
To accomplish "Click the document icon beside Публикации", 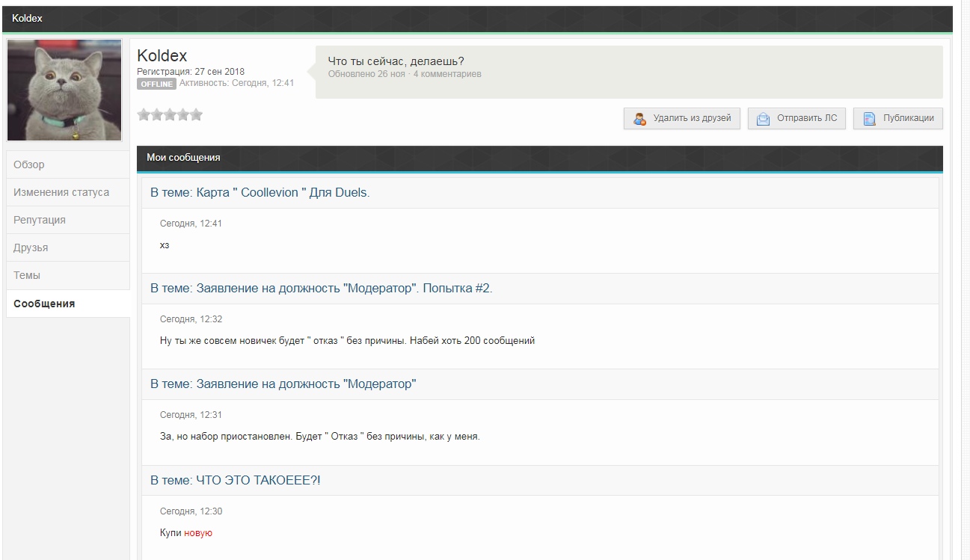I will point(869,119).
